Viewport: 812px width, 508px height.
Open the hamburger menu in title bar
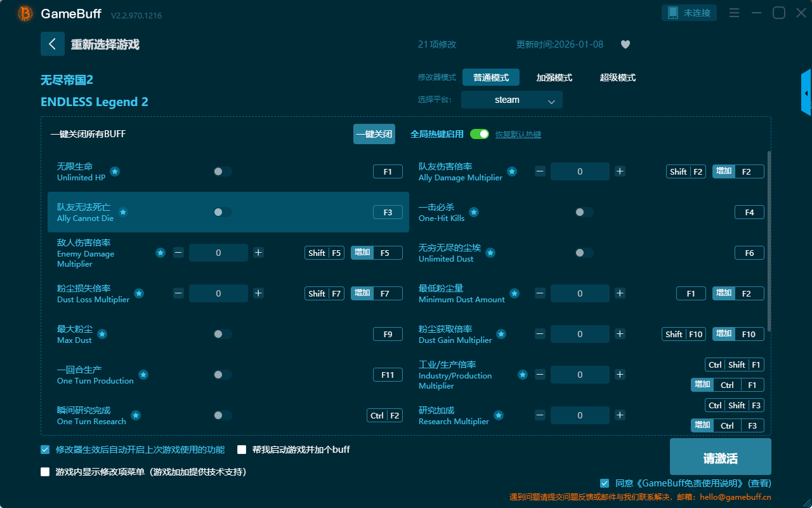click(x=734, y=13)
